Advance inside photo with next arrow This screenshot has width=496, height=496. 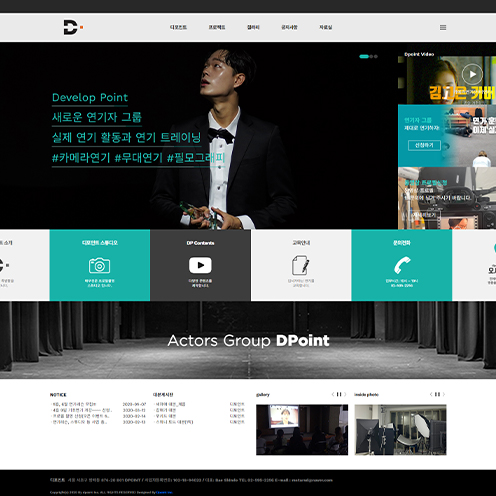coord(444,394)
